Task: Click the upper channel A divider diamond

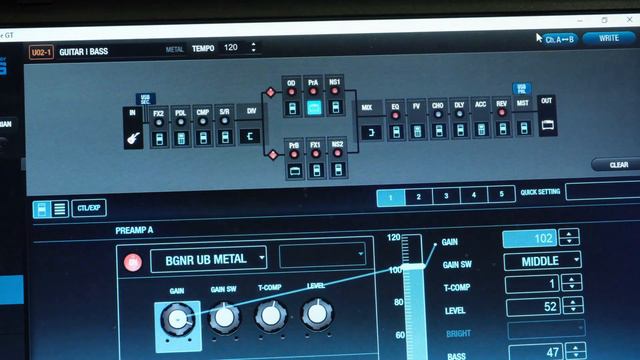Action: pos(271,92)
